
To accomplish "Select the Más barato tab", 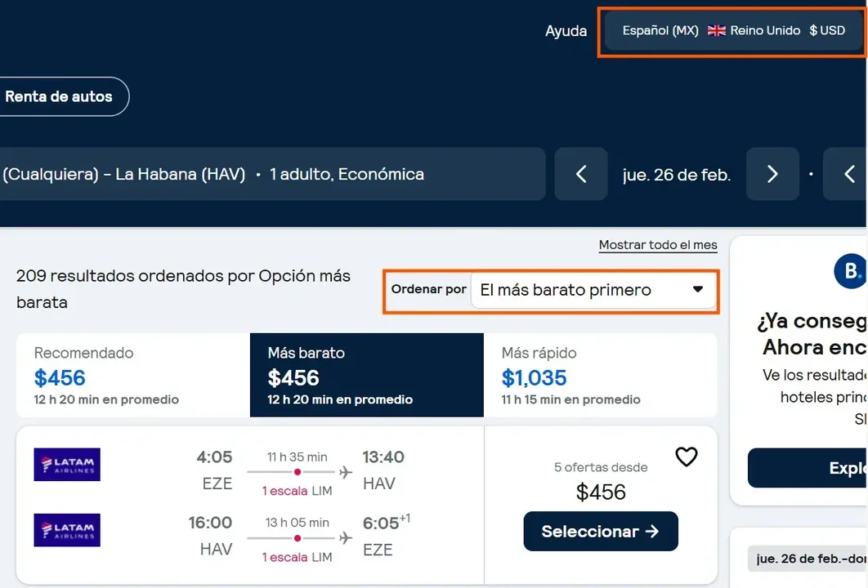I will tap(367, 375).
